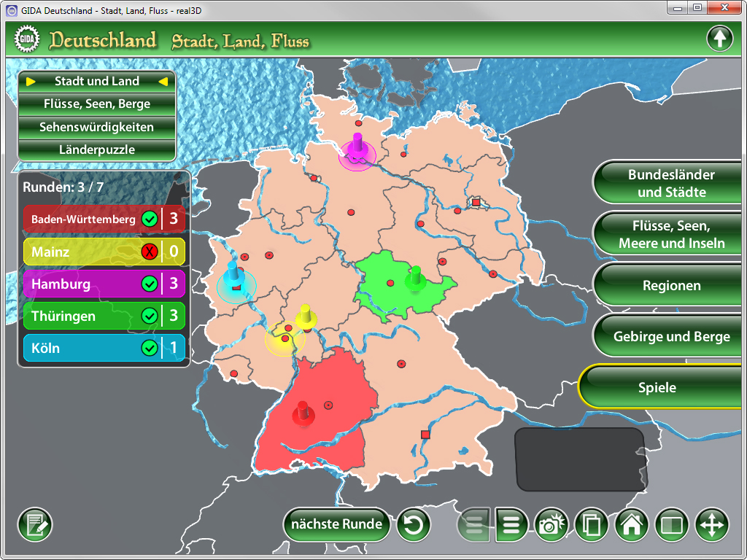Click the faded three-lines list icon
Image resolution: width=747 pixels, height=560 pixels.
(473, 525)
